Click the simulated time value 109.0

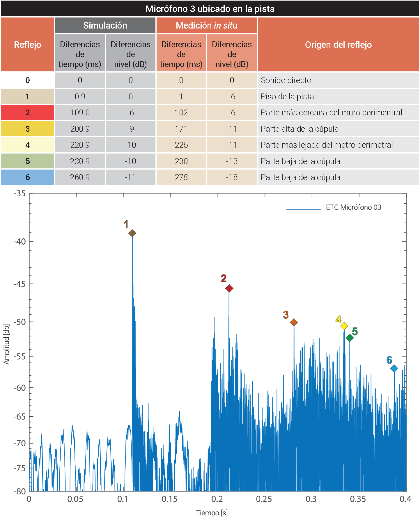(x=80, y=112)
